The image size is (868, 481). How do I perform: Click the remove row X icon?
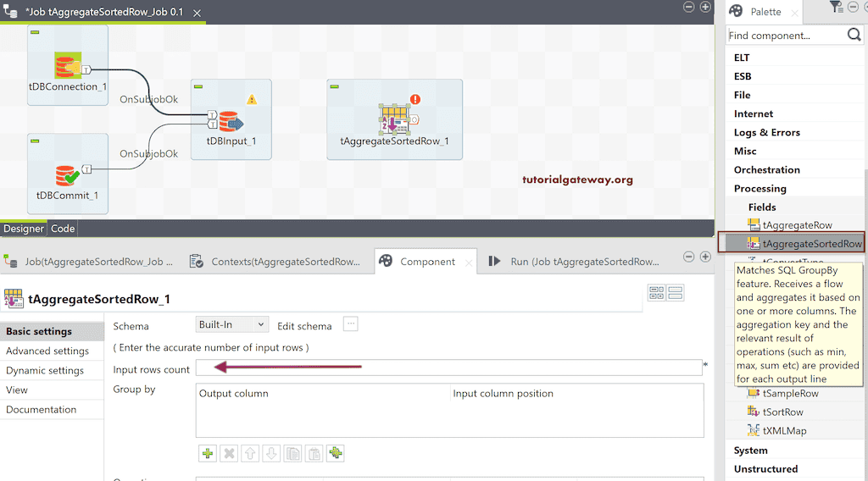pyautogui.click(x=229, y=453)
